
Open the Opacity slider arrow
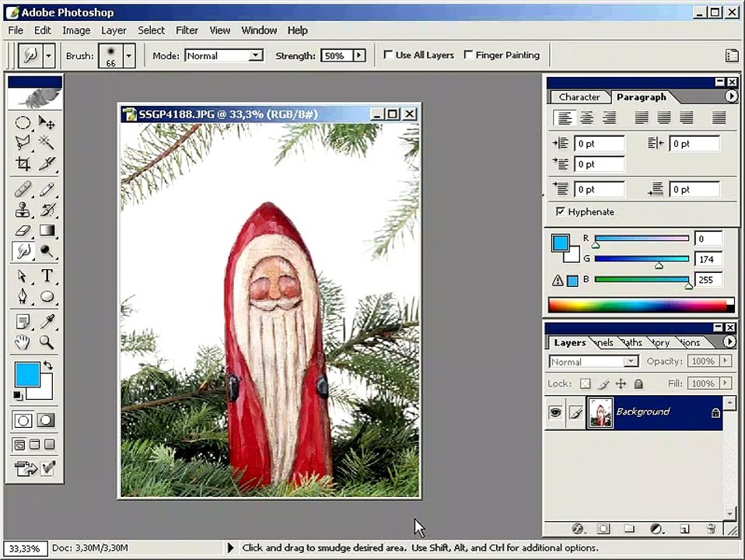(x=725, y=362)
